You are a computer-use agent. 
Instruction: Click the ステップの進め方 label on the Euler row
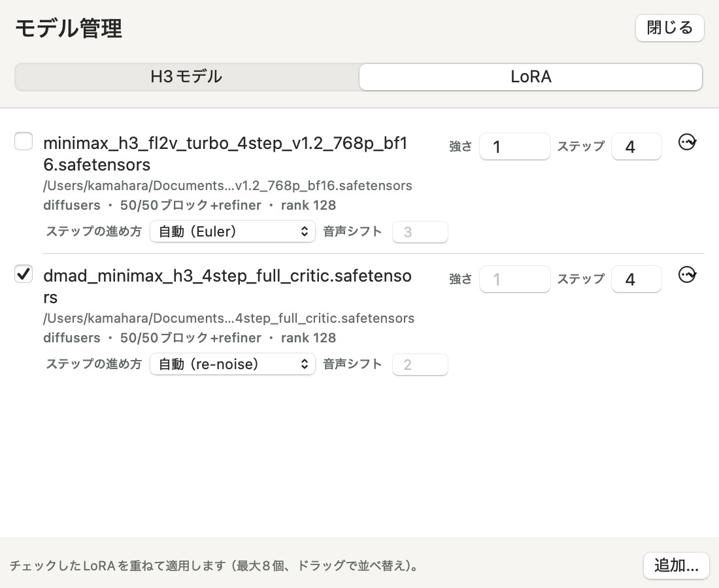tap(94, 231)
